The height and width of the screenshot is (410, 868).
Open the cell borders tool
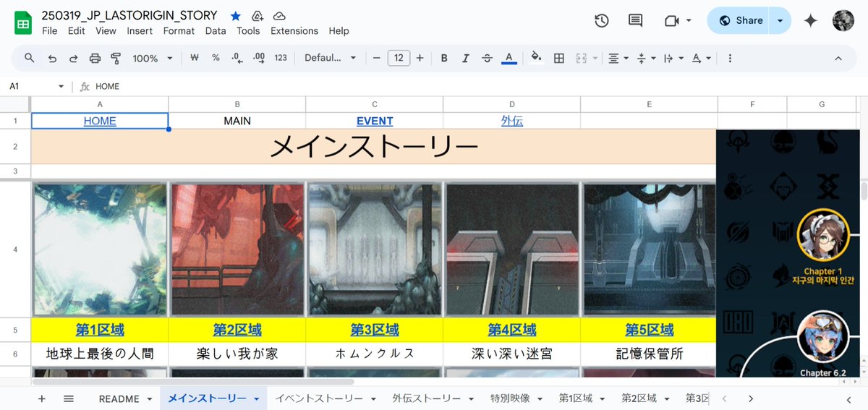[558, 59]
